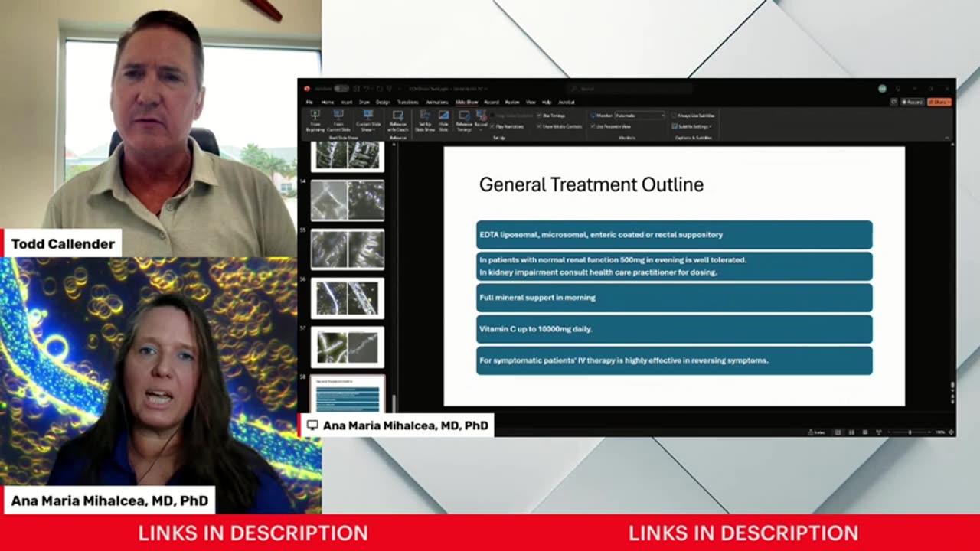
Task: Select slide 58 General Treatment Outline thumbnail
Action: (x=348, y=393)
